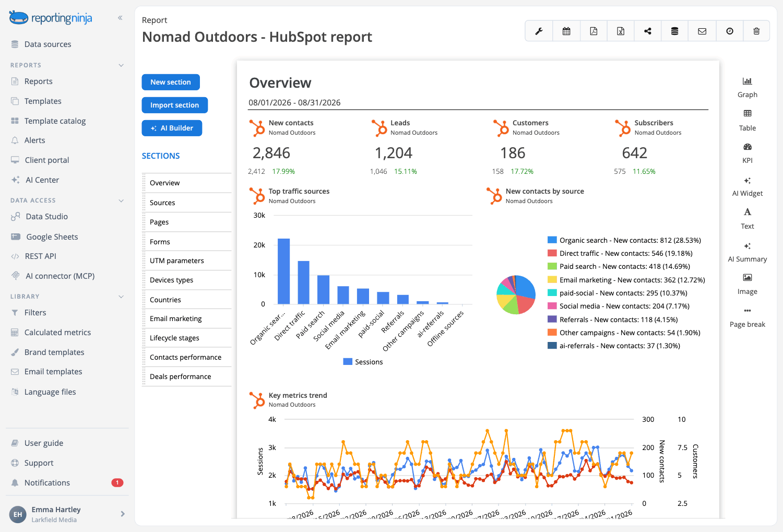Select the UTM parameters section
Screen dimensions: 783x532
[187, 261]
